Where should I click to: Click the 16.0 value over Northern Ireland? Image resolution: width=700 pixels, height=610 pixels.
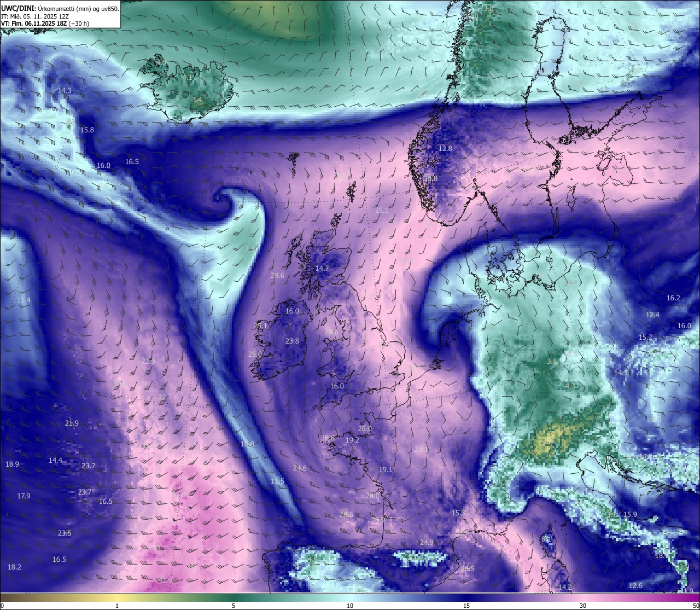coord(292,311)
